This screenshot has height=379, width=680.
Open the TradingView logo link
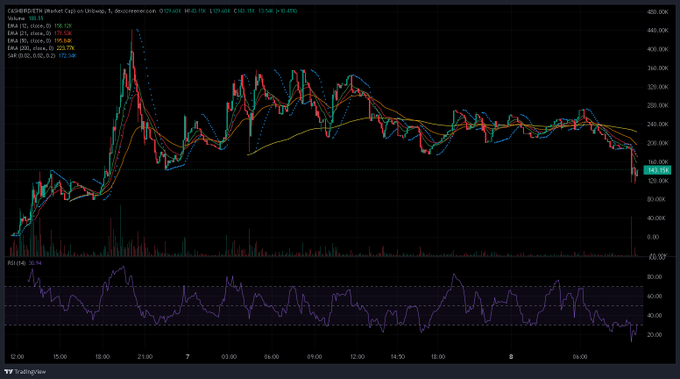tap(25, 372)
